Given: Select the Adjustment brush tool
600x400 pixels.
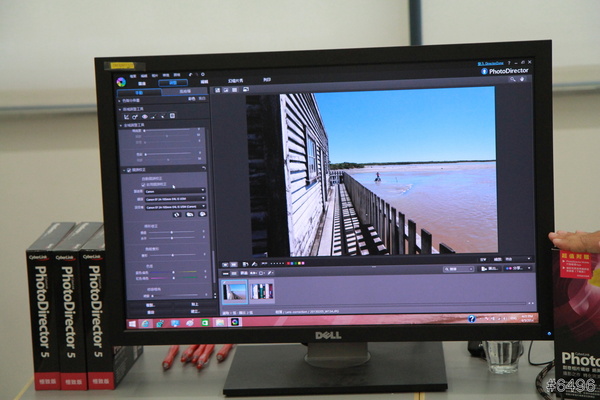Looking at the screenshot, I should [x=154, y=116].
